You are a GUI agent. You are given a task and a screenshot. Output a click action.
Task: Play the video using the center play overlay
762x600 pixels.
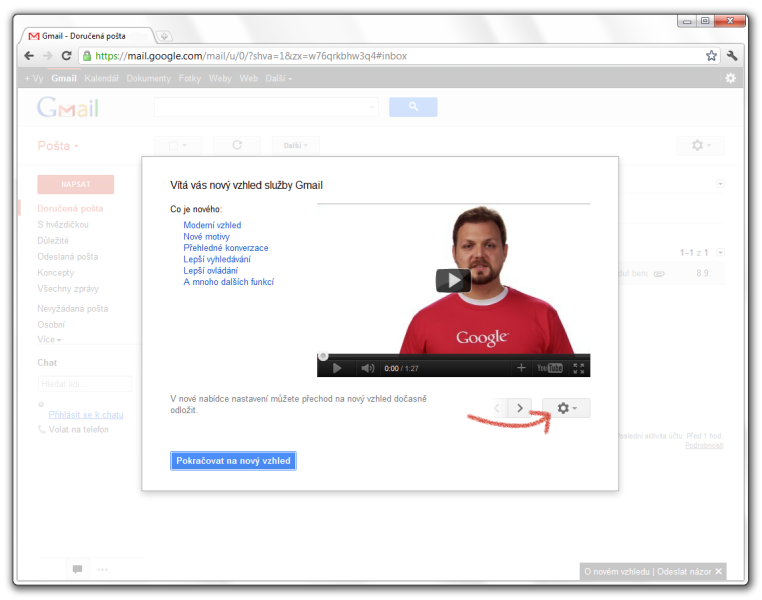pyautogui.click(x=453, y=280)
